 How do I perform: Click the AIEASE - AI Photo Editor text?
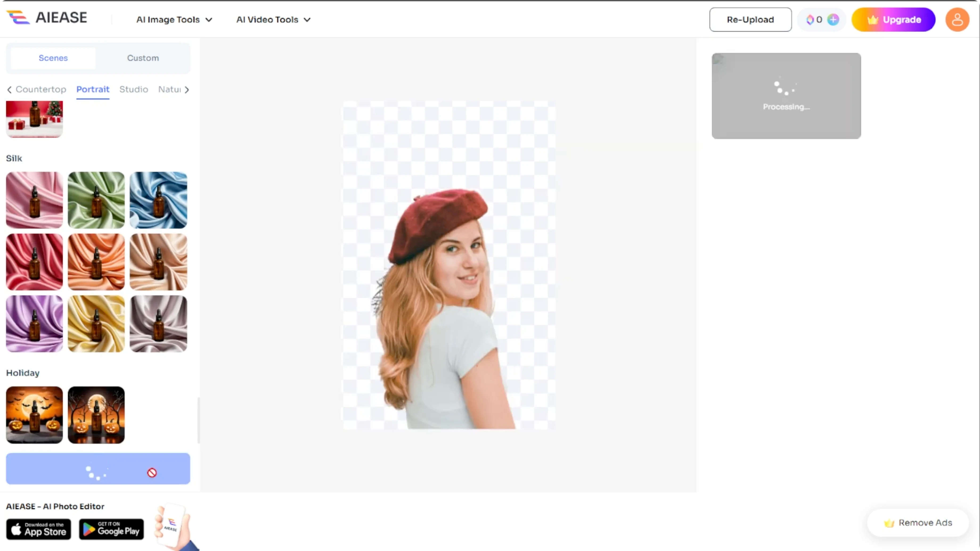pyautogui.click(x=55, y=507)
